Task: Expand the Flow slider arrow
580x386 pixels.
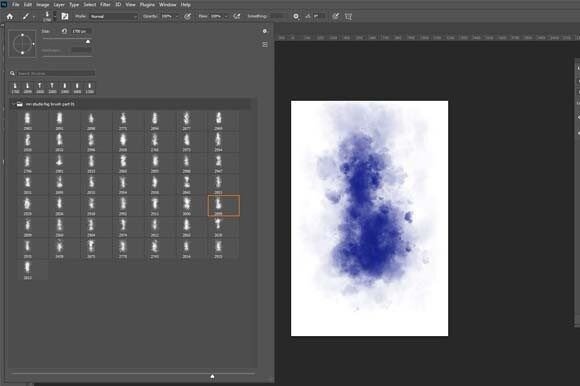Action: tap(226, 16)
